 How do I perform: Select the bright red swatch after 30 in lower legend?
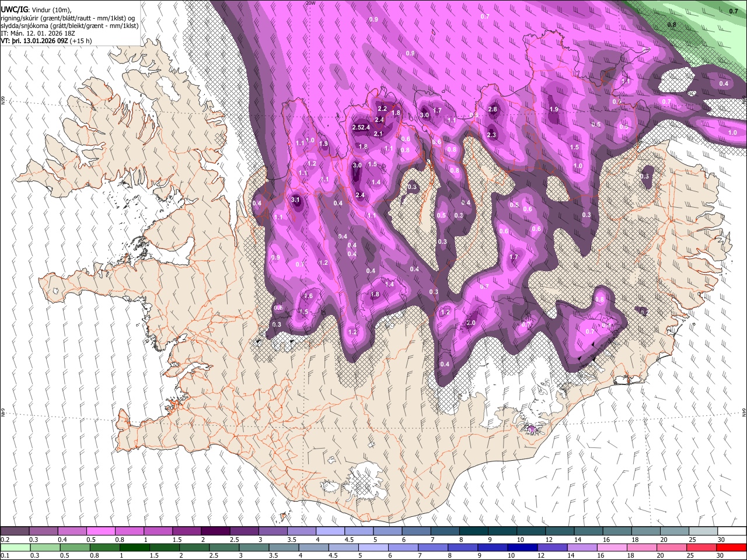[730, 547]
